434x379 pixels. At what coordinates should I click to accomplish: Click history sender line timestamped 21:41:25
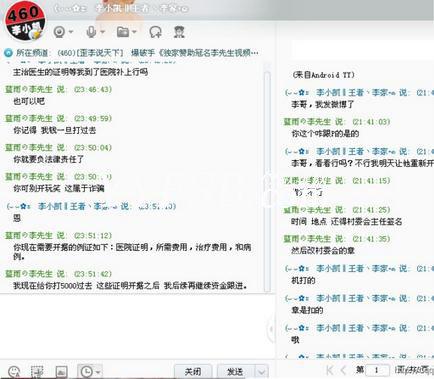point(337,210)
